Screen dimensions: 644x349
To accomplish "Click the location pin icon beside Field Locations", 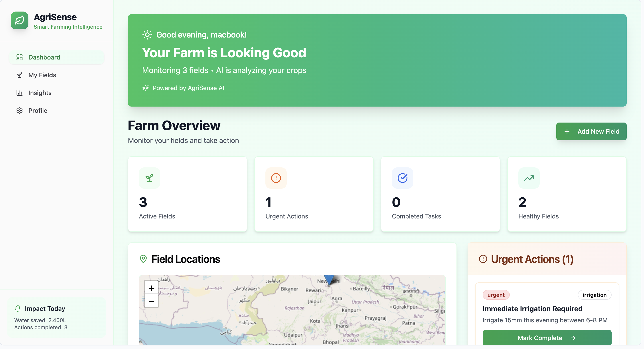I will (143, 259).
